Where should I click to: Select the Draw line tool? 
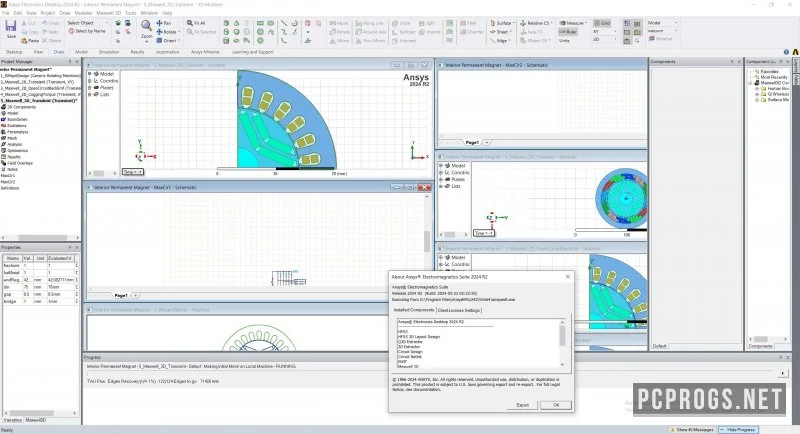(x=284, y=23)
